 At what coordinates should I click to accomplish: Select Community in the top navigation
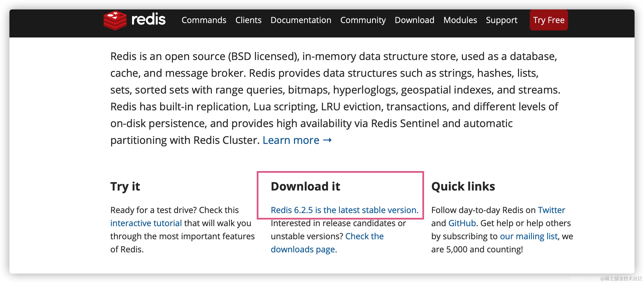click(x=363, y=20)
